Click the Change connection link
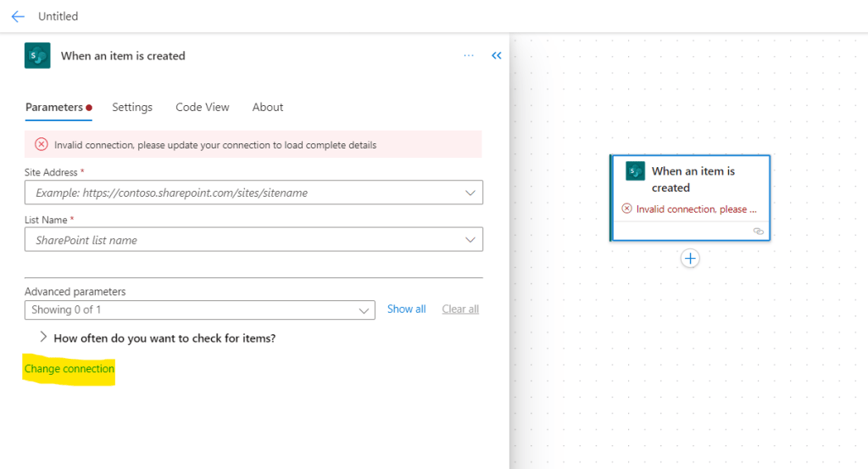Screen dimensions: 868x469 [70, 369]
